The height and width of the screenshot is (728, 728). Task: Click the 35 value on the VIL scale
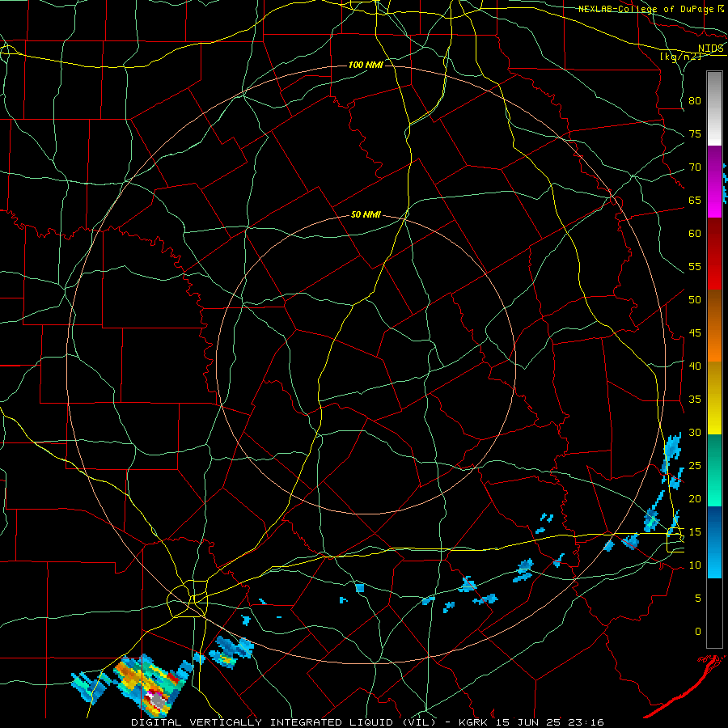tap(695, 400)
